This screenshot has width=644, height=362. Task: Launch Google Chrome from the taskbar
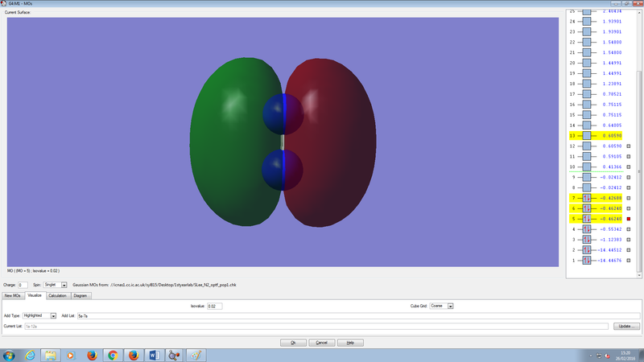pos(112,355)
